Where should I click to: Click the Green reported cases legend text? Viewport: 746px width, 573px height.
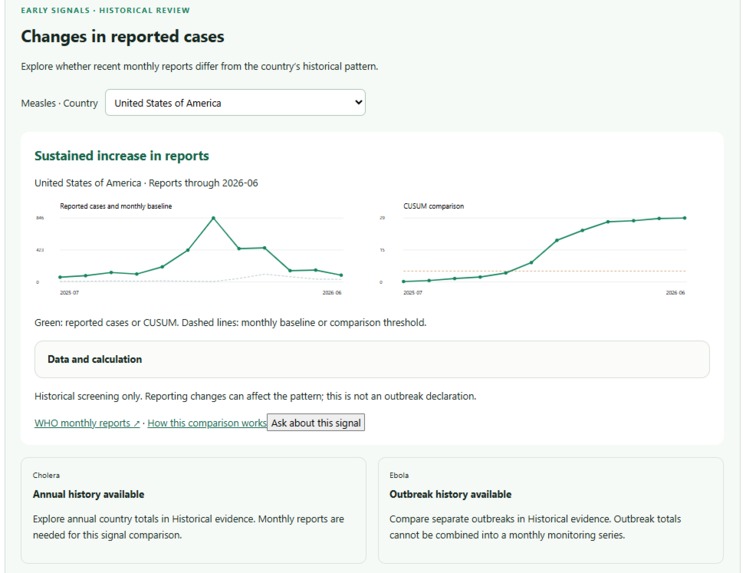tap(230, 323)
